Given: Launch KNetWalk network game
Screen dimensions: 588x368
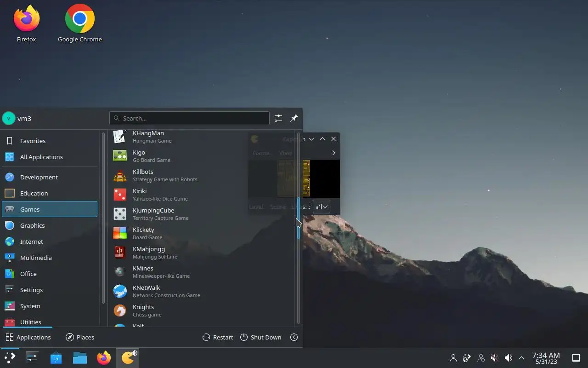Looking at the screenshot, I should pos(201,291).
